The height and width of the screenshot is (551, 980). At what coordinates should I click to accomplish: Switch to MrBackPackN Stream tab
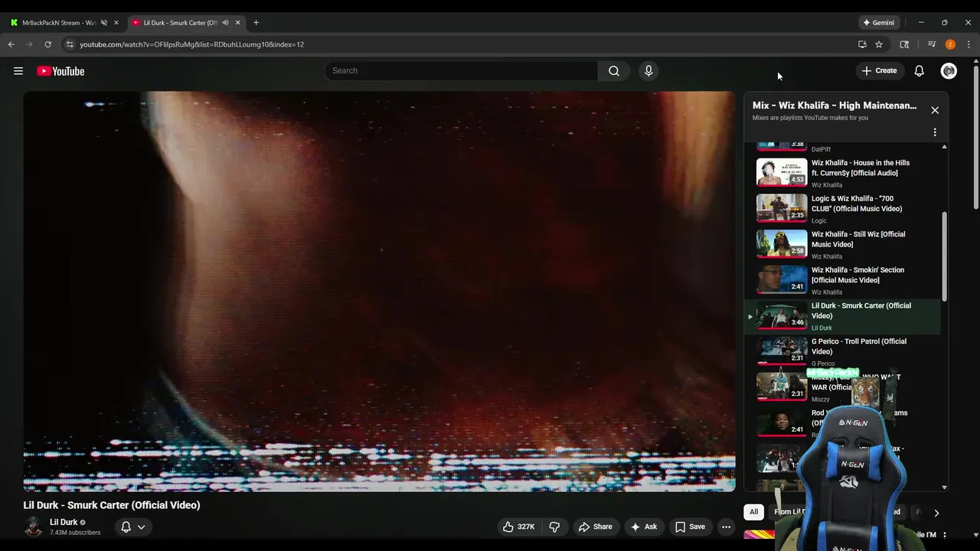(x=58, y=22)
